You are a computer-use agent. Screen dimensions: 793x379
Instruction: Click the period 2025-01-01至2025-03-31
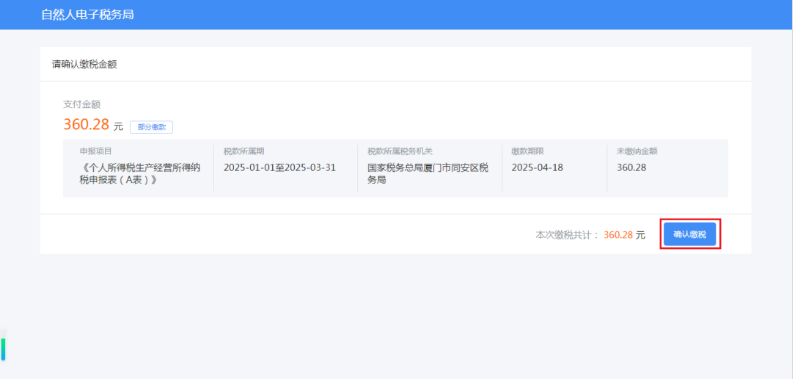[x=280, y=167]
